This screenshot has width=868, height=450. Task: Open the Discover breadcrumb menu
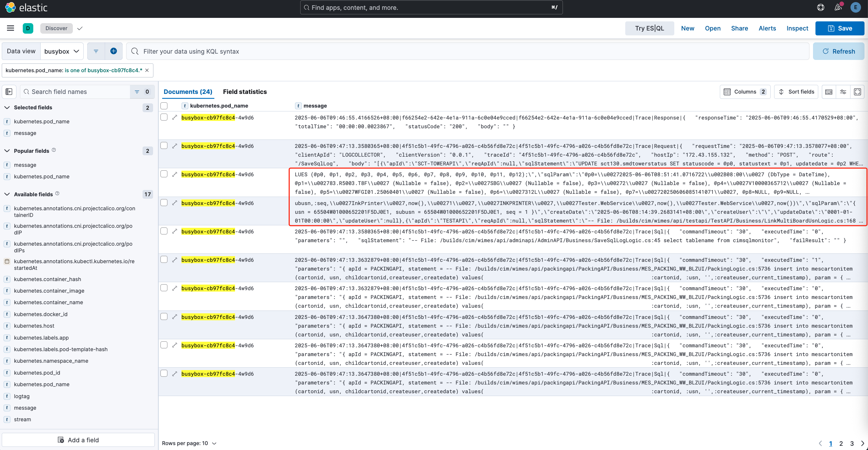[x=80, y=28]
